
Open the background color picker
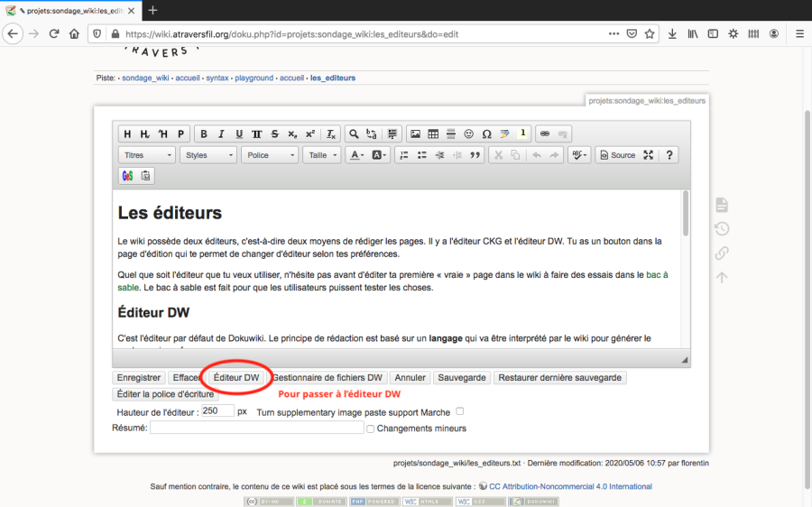(379, 155)
